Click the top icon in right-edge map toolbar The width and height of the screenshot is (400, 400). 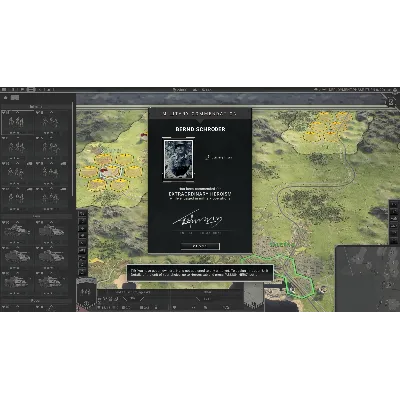pos(394,204)
